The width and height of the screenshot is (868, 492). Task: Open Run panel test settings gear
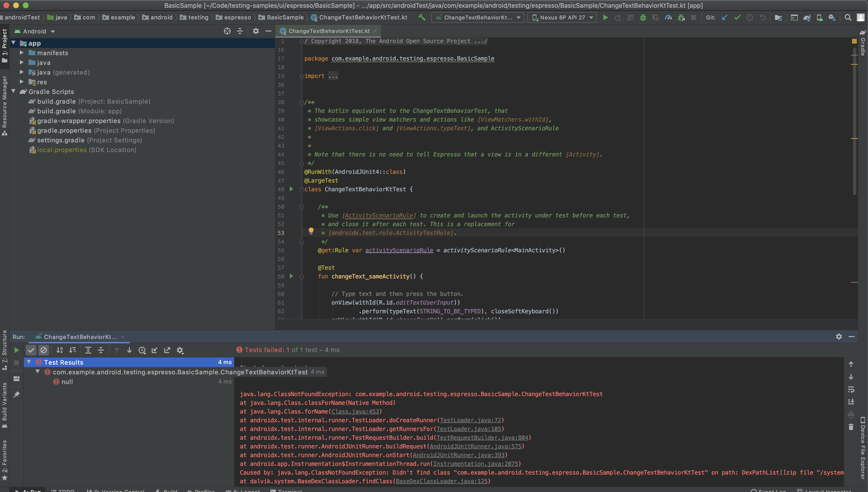tap(180, 350)
